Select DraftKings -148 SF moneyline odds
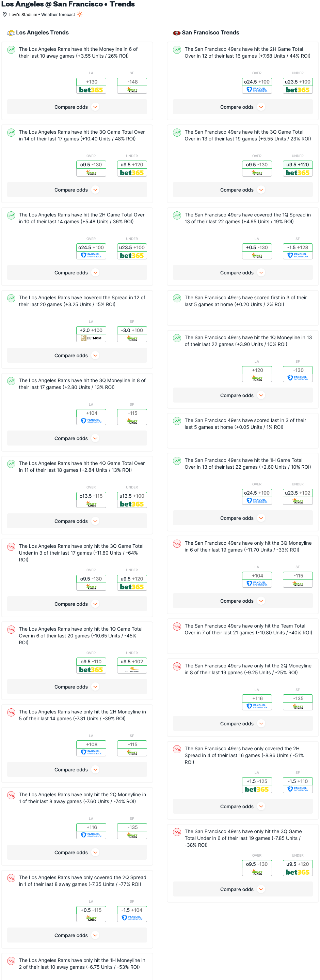Image resolution: width=320 pixels, height=980 pixels. pyautogui.click(x=132, y=86)
